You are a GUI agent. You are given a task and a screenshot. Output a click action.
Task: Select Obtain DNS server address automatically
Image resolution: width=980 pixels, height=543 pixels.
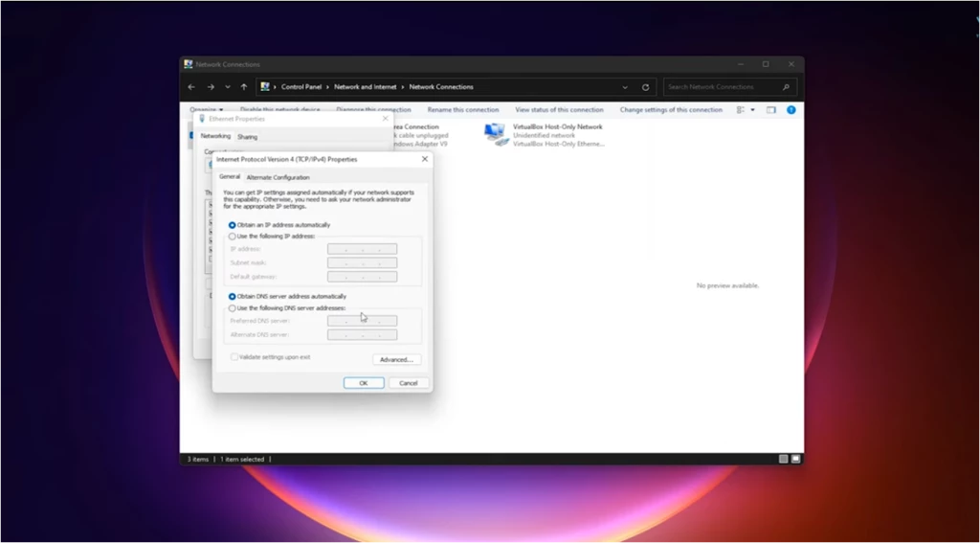[x=287, y=297]
